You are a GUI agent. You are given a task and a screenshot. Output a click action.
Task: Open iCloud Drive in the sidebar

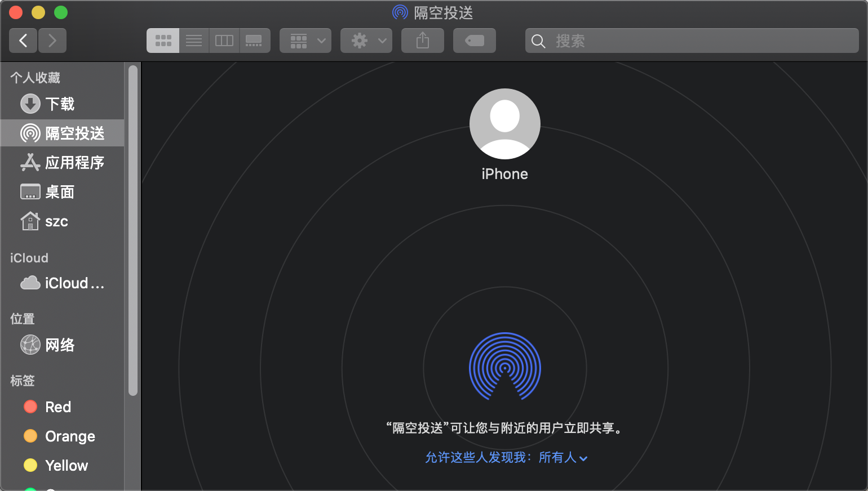coord(63,283)
